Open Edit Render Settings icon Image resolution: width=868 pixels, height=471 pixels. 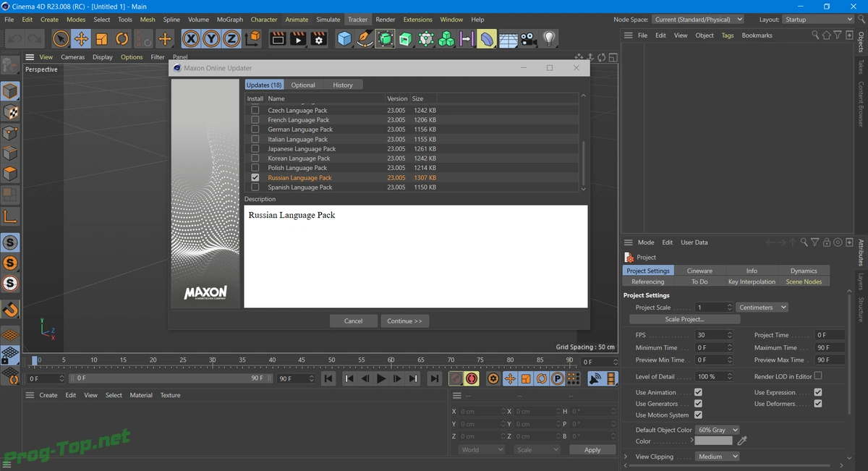coord(318,38)
